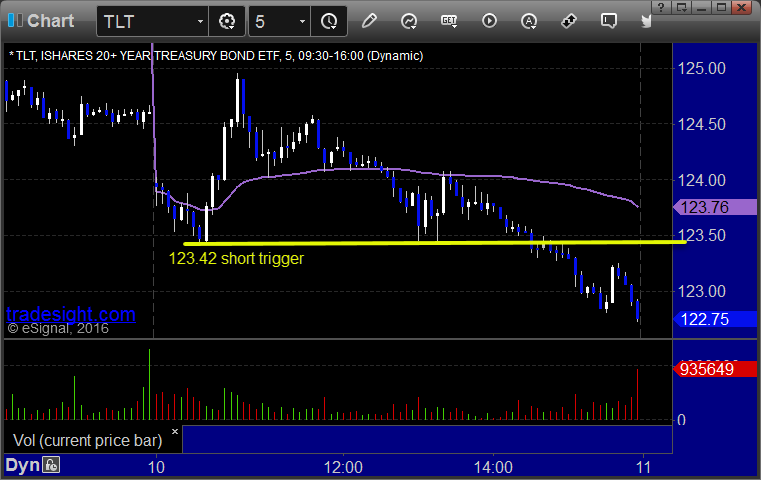Image resolution: width=761 pixels, height=480 pixels.
Task: Click the trade ticket arrows icon
Action: pos(569,21)
